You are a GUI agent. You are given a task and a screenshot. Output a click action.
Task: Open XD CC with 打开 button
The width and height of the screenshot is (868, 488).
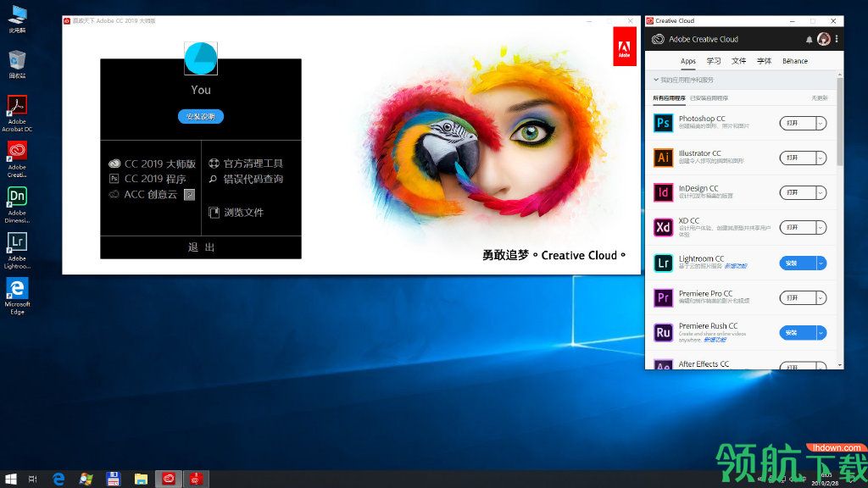798,227
